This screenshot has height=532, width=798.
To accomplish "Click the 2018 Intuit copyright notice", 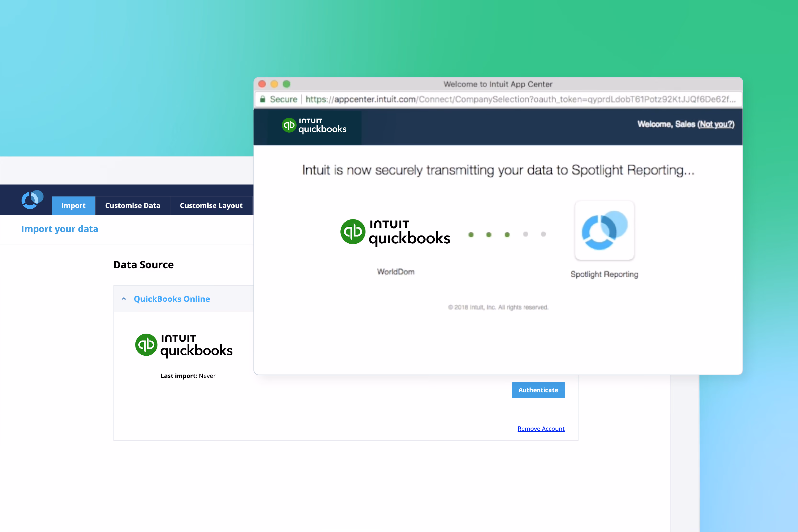I will 498,307.
